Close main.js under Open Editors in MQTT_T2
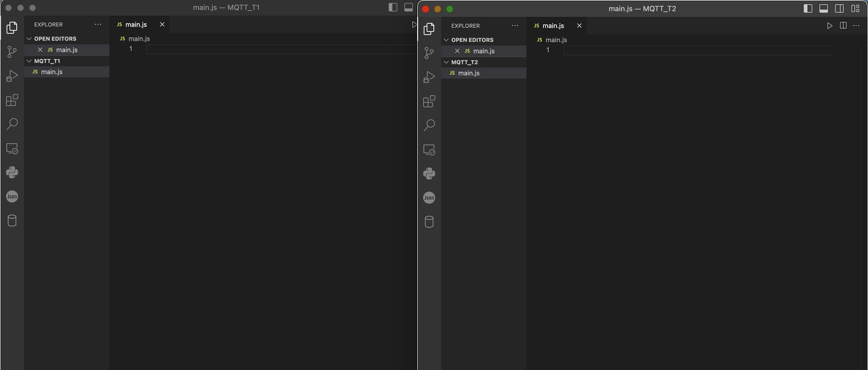Screen dimensions: 868x370 (457, 51)
